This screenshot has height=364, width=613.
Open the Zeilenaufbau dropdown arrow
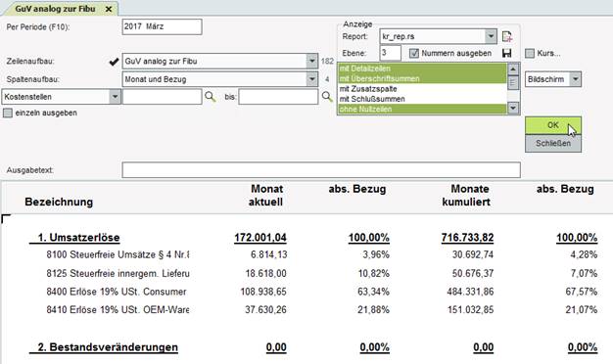pyautogui.click(x=312, y=61)
